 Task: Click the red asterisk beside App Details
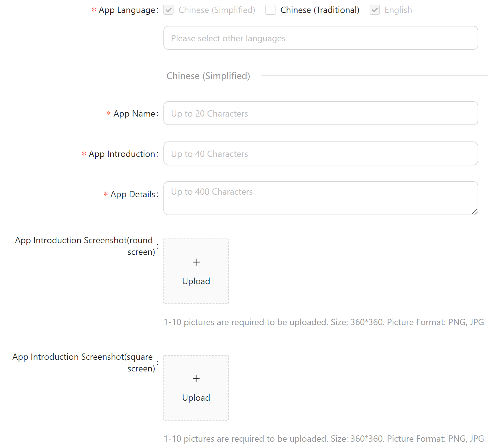tap(105, 194)
